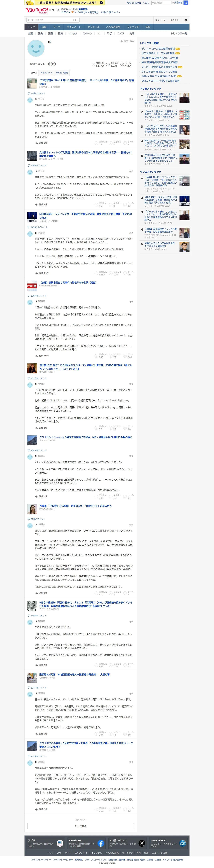Image resolution: width=214 pixels, height=868 pixels.
Task: Open the NHK50歳チーフディレクター article thumbnail
Action: coord(32,217)
